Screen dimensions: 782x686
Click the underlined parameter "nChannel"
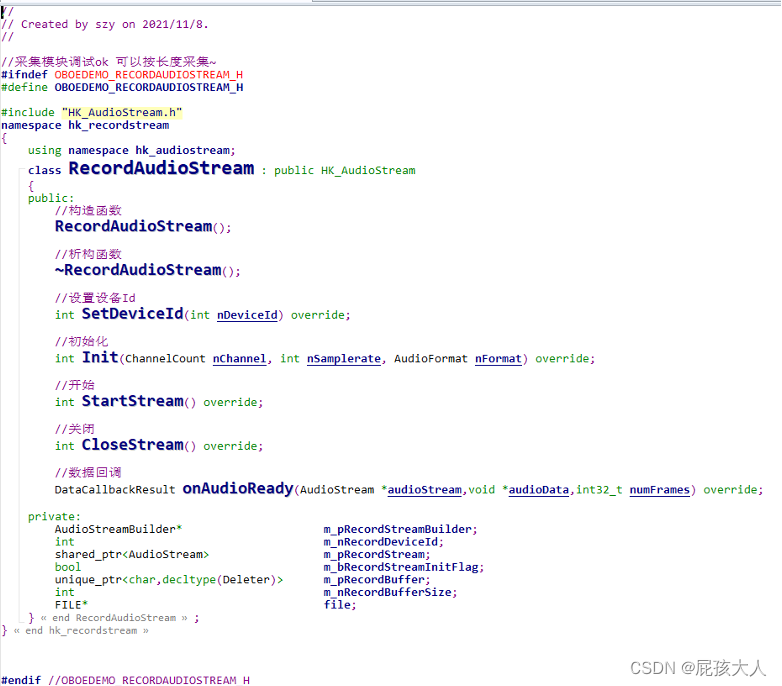click(239, 359)
